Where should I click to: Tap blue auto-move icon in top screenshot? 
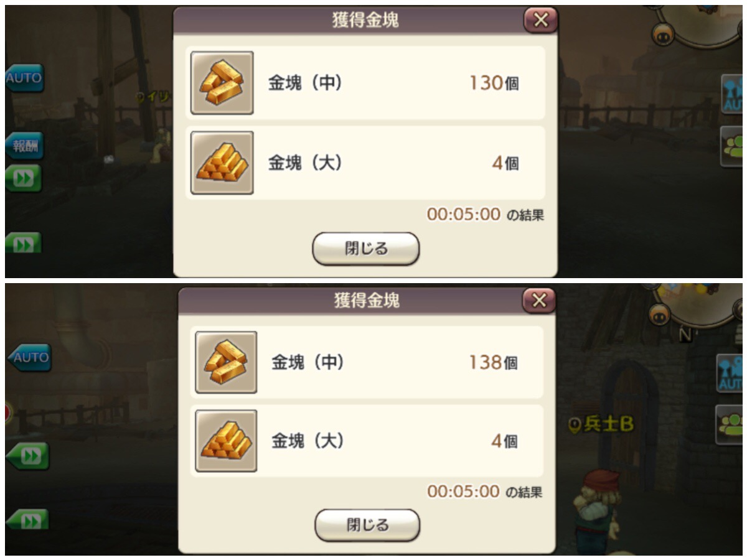[732, 93]
